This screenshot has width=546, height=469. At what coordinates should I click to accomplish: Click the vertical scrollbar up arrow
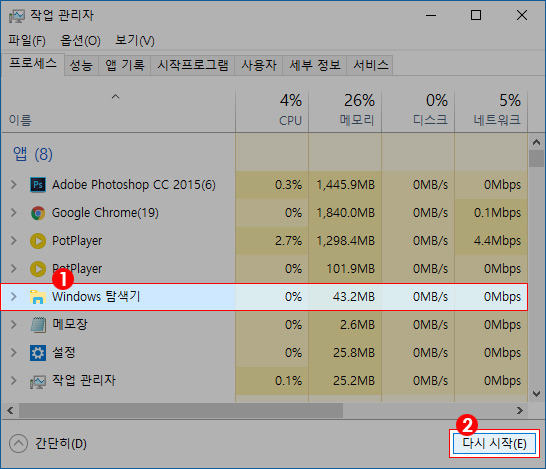536,142
